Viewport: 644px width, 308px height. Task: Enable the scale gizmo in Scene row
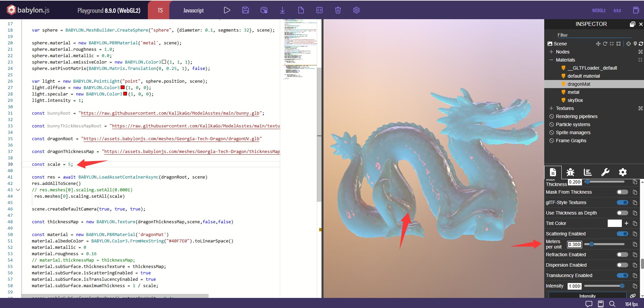click(611, 44)
